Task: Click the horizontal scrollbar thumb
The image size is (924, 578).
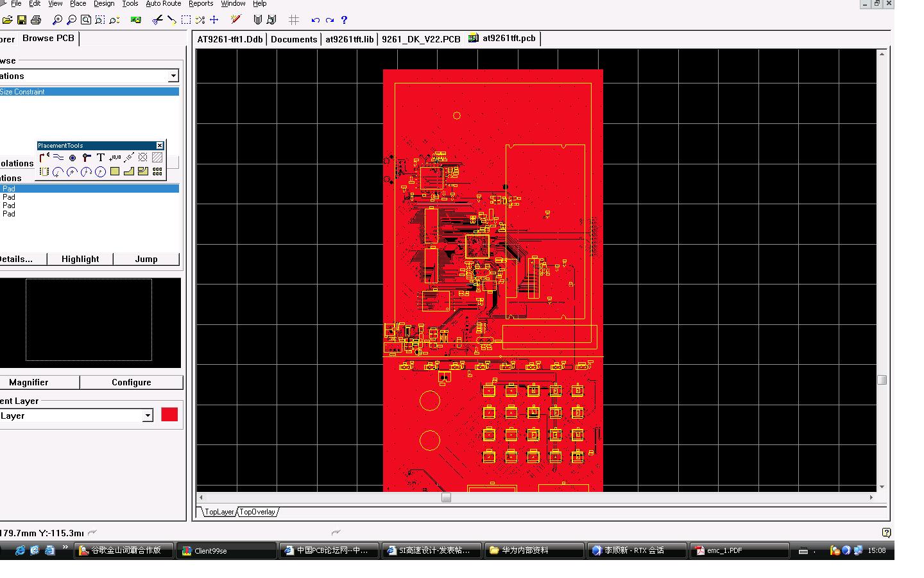Action: point(446,498)
